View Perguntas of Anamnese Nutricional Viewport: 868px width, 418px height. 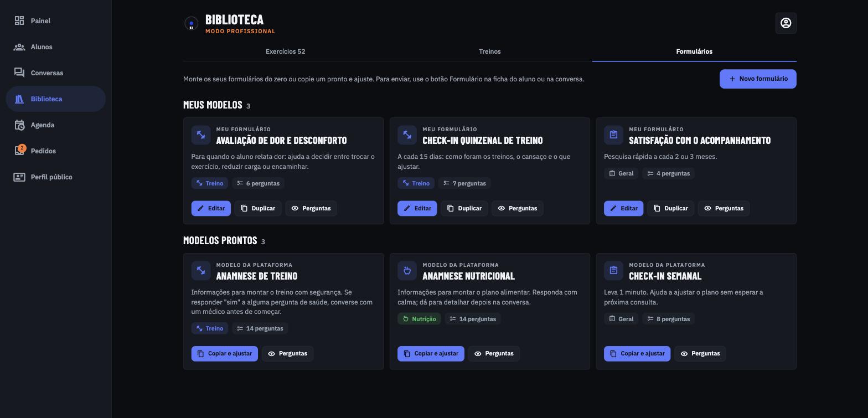[494, 354]
